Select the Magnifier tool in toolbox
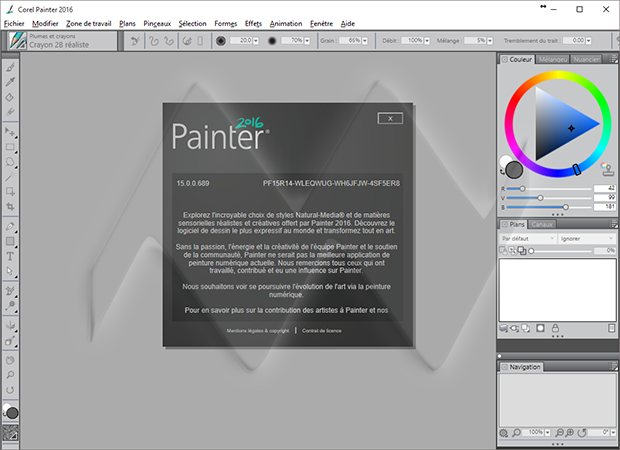The image size is (620, 450). [x=10, y=375]
